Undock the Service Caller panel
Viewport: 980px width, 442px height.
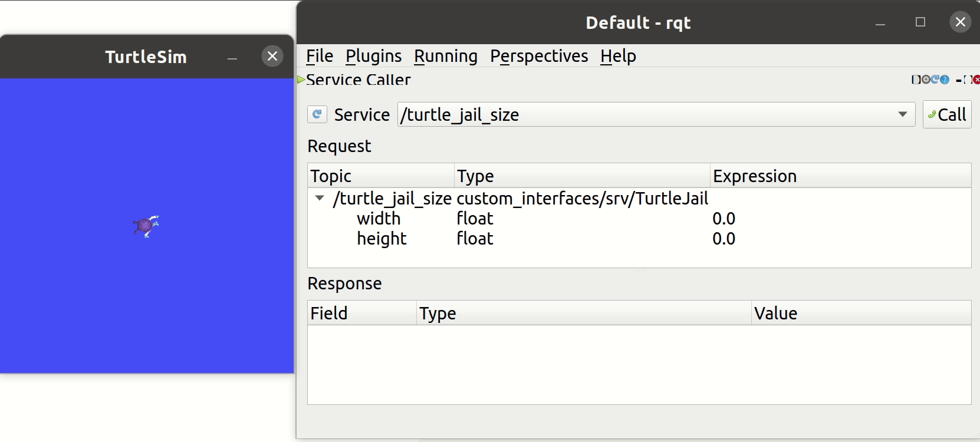coord(968,80)
